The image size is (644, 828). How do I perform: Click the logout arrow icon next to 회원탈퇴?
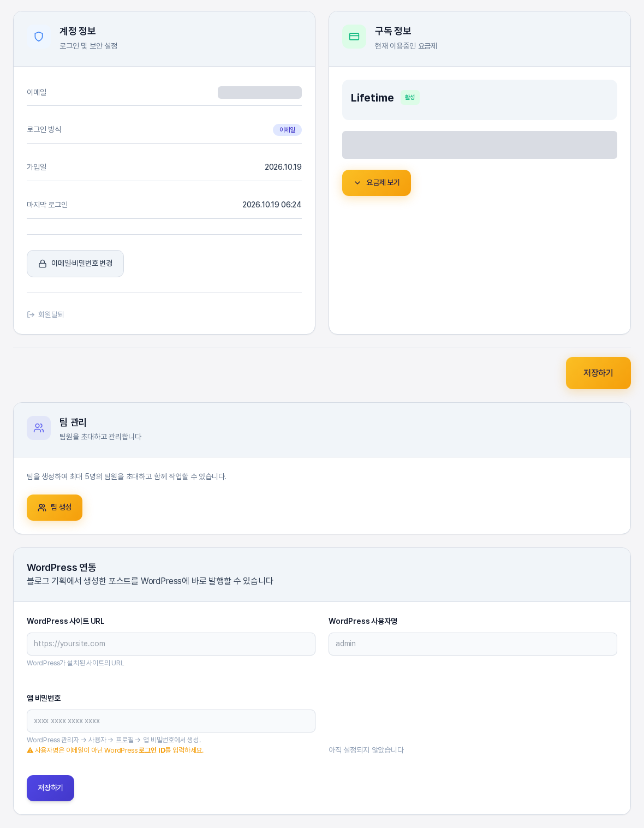coord(31,314)
